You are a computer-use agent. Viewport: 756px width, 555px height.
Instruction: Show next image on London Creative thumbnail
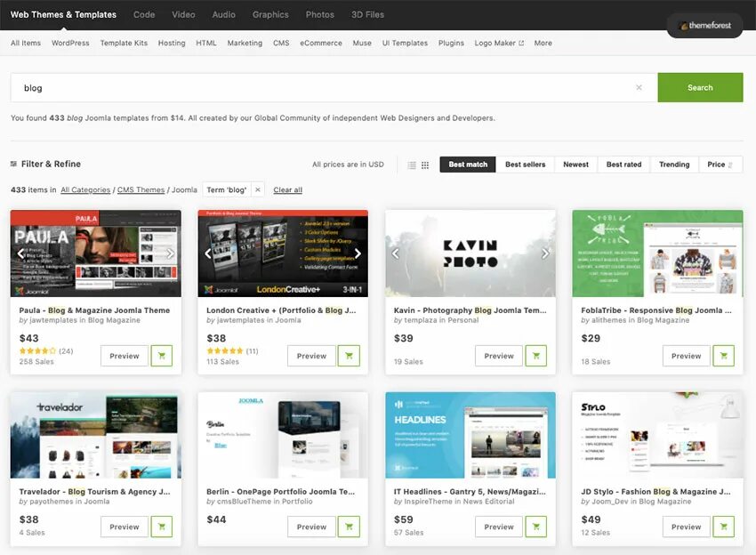click(x=358, y=253)
